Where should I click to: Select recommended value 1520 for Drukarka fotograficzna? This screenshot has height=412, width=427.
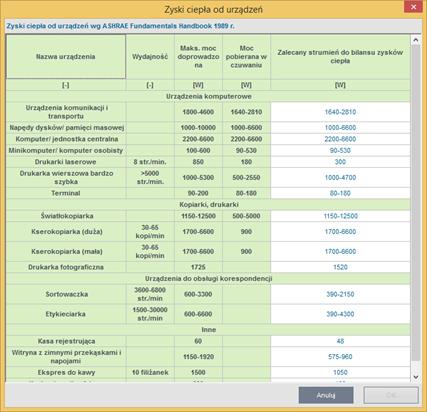pyautogui.click(x=340, y=267)
